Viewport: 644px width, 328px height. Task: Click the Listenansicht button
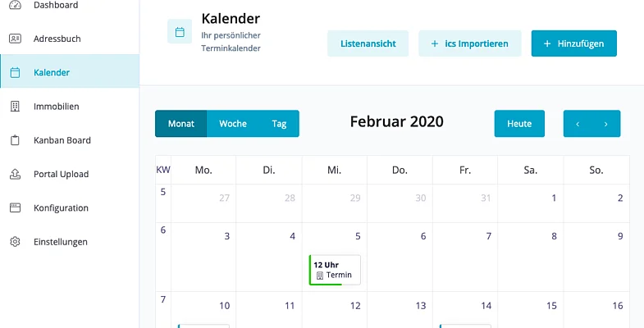coord(368,43)
